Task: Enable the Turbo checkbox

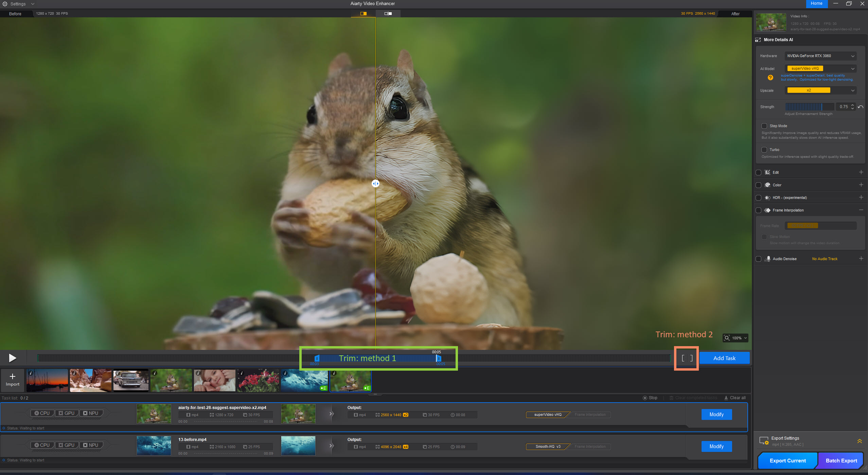Action: (x=764, y=150)
